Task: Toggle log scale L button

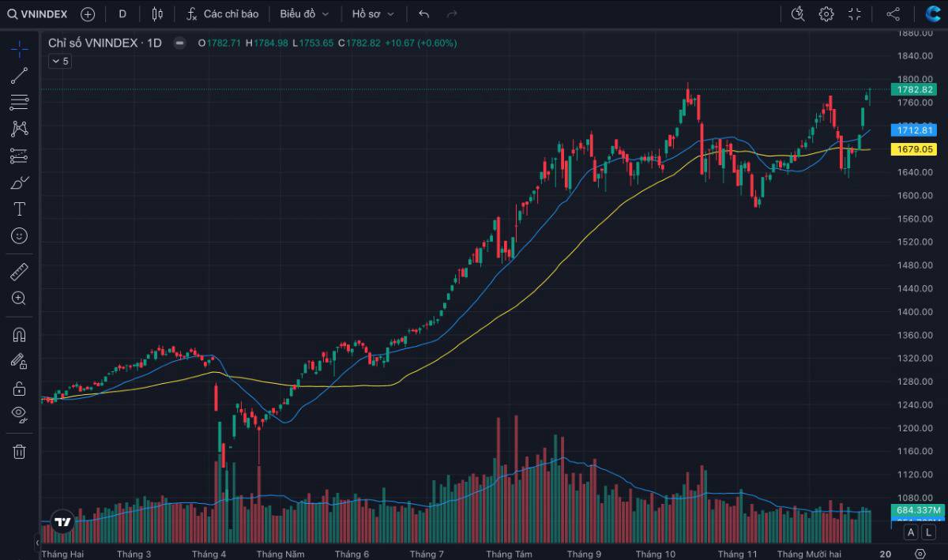Action: click(928, 533)
